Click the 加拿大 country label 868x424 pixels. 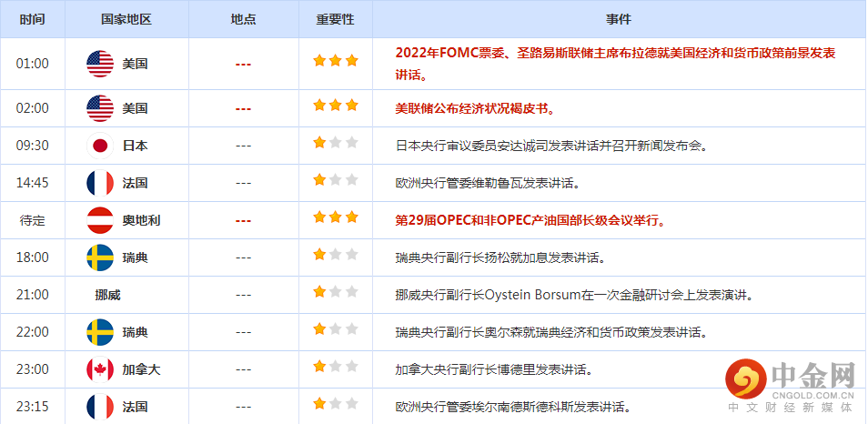click(141, 369)
